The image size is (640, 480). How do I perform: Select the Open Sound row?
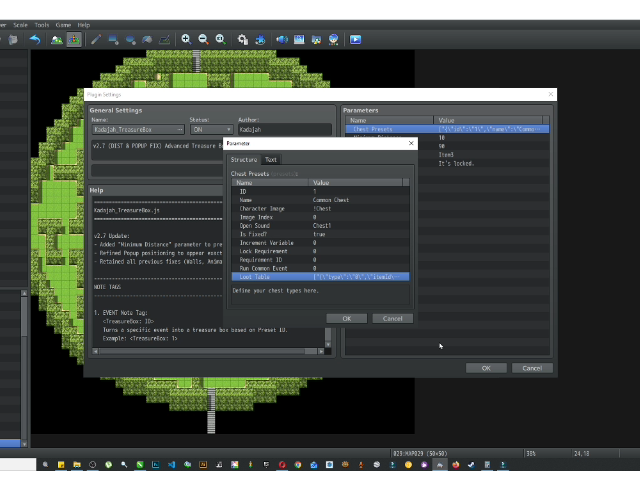pos(320,226)
